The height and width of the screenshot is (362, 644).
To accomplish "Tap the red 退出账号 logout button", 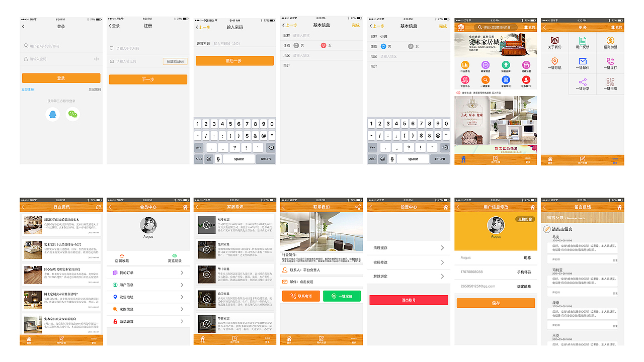I will (409, 299).
